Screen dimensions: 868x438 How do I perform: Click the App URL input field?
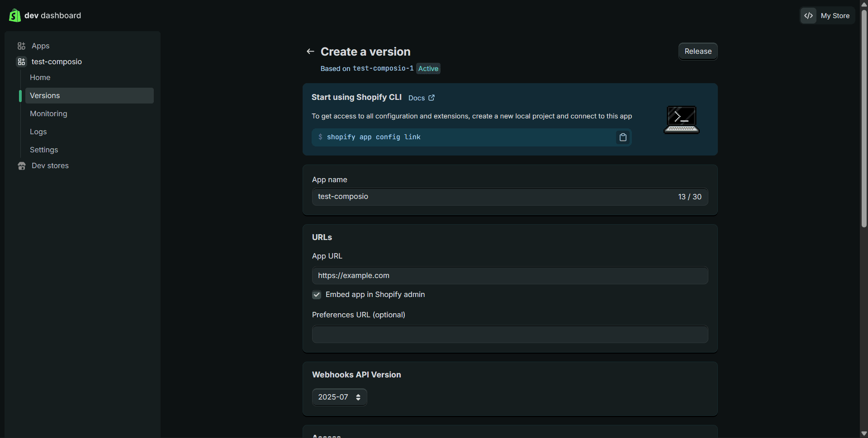pyautogui.click(x=510, y=275)
